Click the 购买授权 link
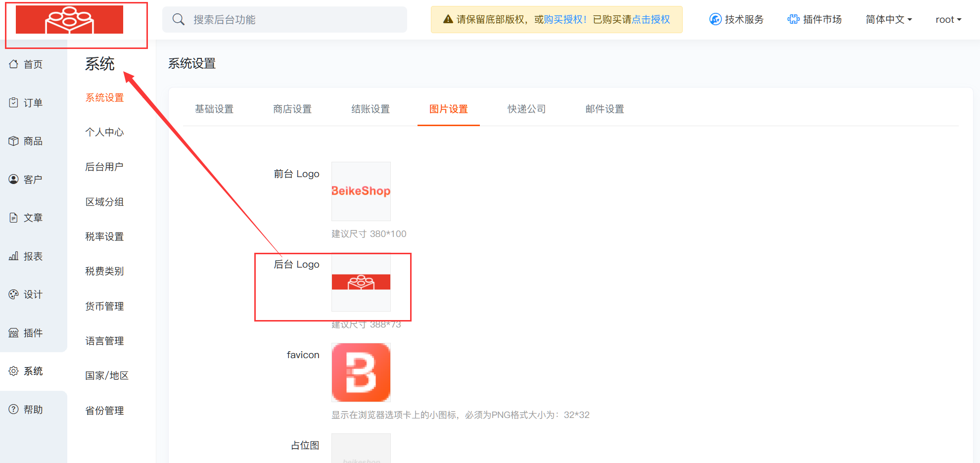The width and height of the screenshot is (980, 463). [563, 19]
